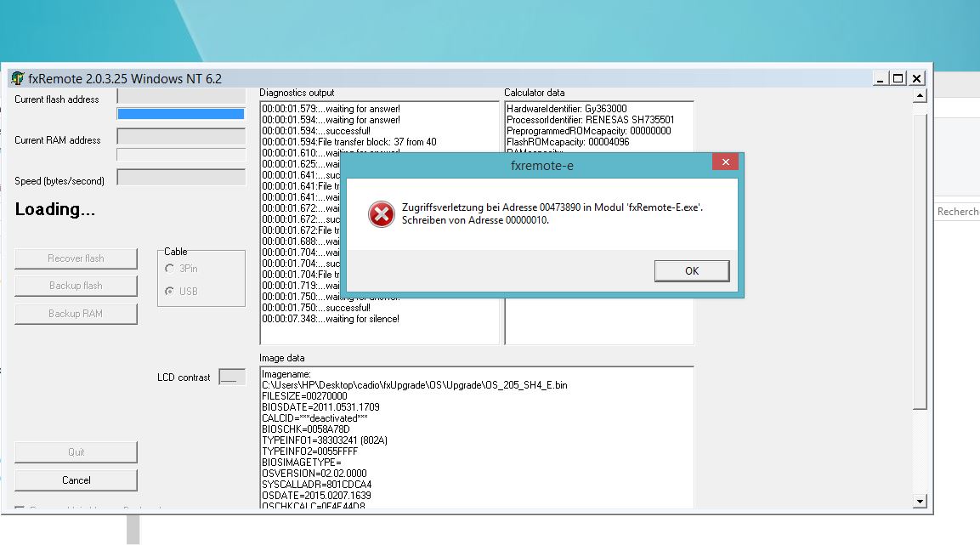The width and height of the screenshot is (980, 545).
Task: Click the LCD contrast input box
Action: click(232, 377)
